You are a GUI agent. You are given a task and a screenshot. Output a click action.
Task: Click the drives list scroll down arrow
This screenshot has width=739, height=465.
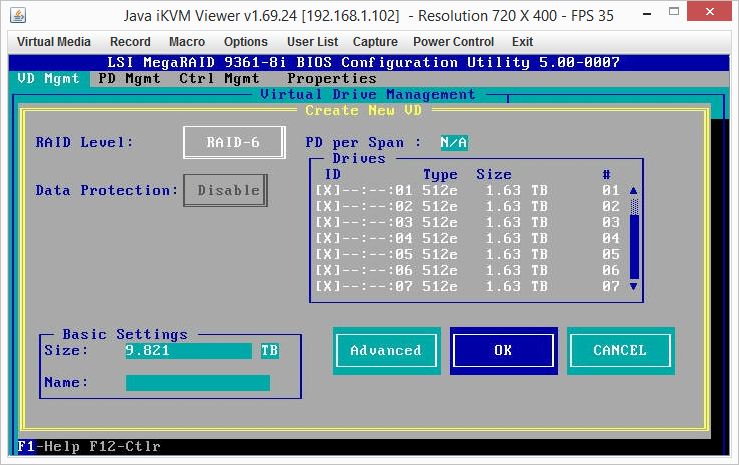(x=633, y=286)
